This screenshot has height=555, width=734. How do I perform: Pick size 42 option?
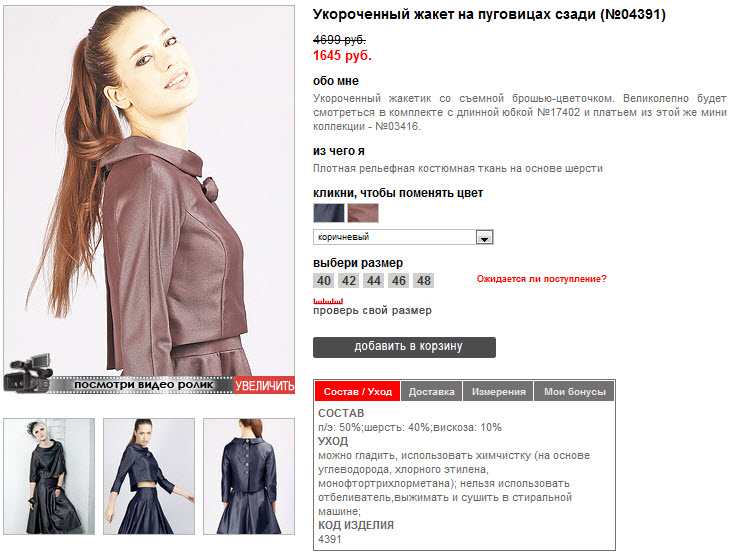tap(349, 280)
